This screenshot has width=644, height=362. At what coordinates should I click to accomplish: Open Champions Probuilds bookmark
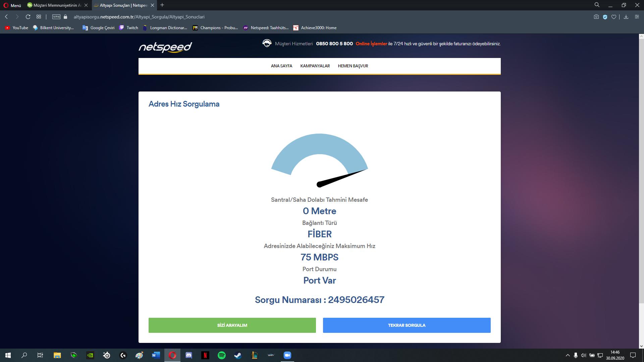pyautogui.click(x=215, y=28)
